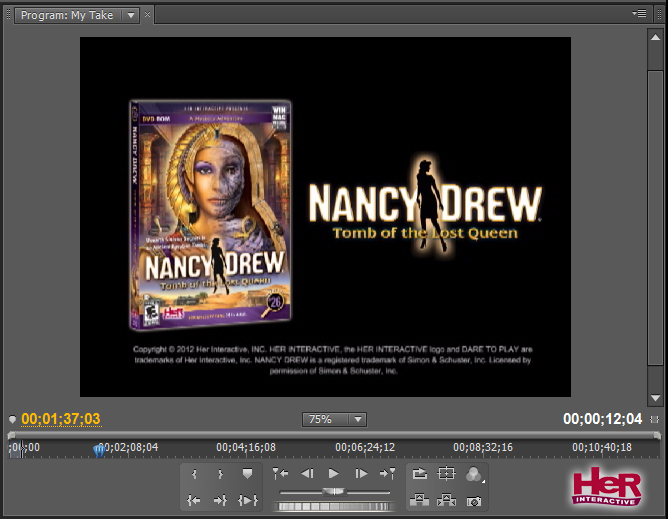Click the ruler at 00;06;24;12
Viewport: 668px width, 519px height.
(365, 447)
